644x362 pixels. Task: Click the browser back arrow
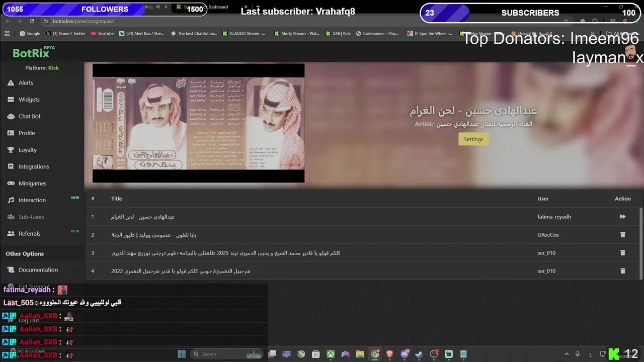tap(8, 21)
